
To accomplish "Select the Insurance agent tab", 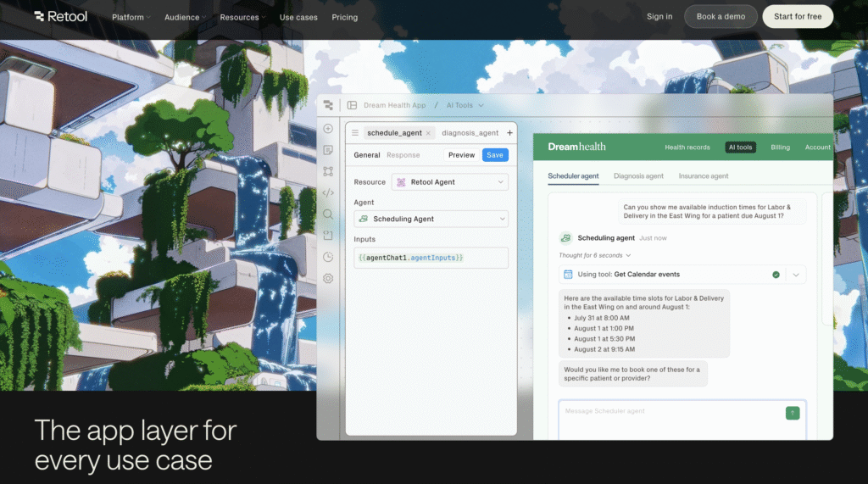I will point(703,176).
